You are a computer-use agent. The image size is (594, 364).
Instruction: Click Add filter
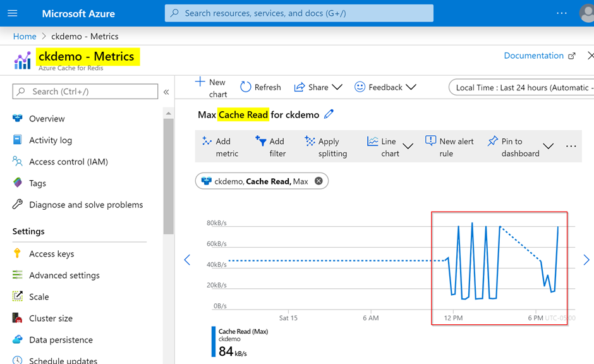270,147
